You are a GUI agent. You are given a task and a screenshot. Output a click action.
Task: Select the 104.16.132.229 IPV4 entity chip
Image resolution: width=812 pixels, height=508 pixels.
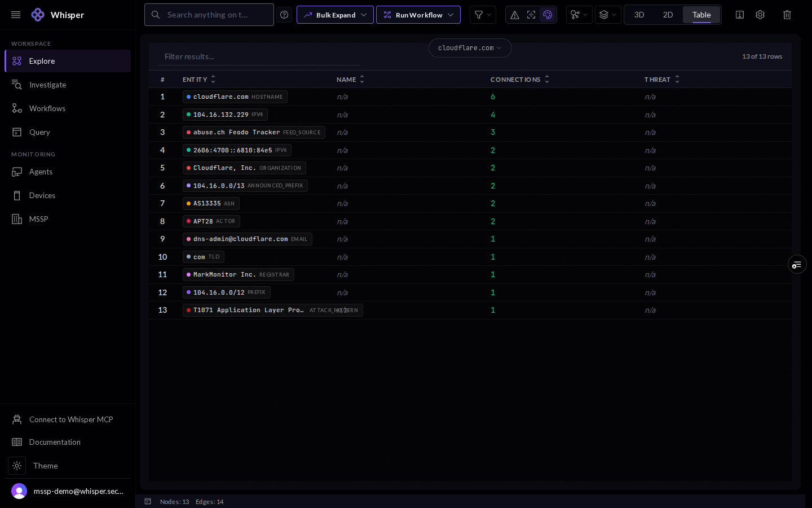pos(225,115)
